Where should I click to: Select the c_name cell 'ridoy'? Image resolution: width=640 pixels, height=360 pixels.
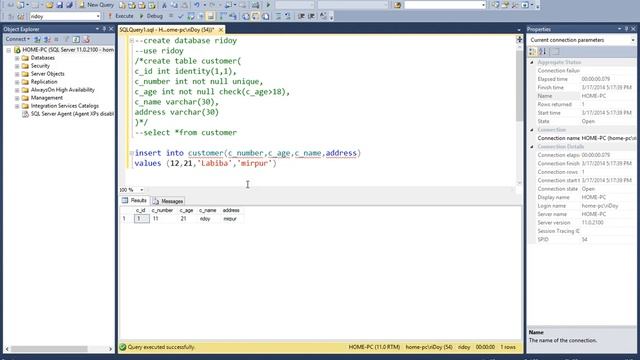(207, 219)
